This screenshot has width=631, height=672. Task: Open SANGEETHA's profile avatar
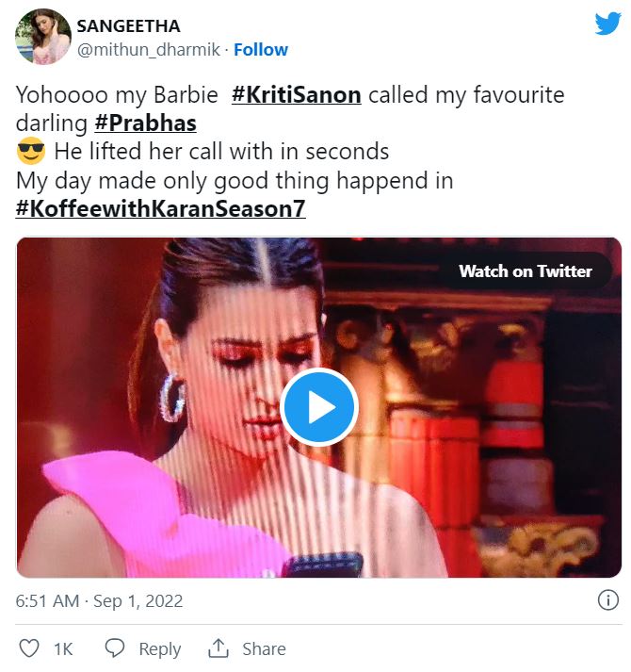43,37
